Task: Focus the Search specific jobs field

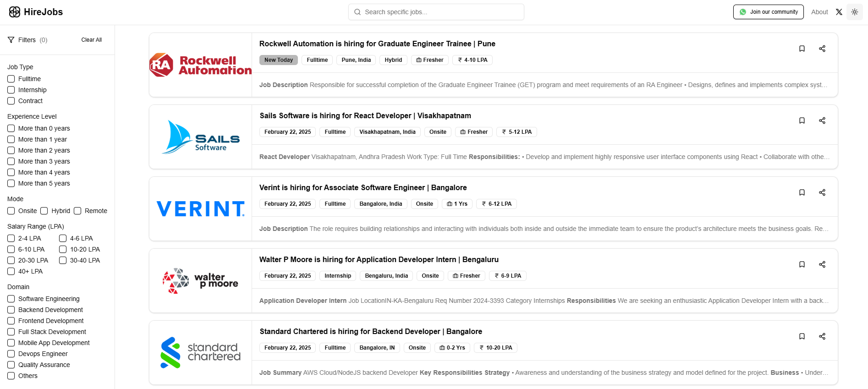Action: (x=436, y=12)
